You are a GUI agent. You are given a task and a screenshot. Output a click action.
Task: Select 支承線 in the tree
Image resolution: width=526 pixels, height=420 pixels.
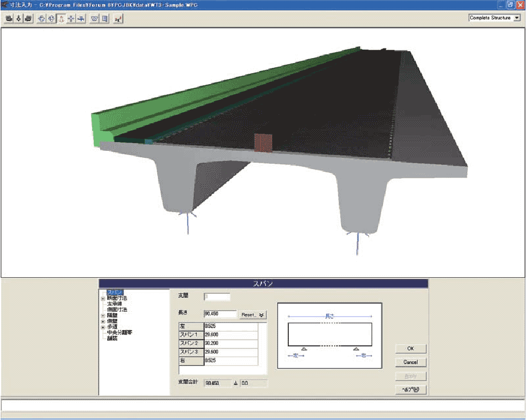[x=114, y=304]
